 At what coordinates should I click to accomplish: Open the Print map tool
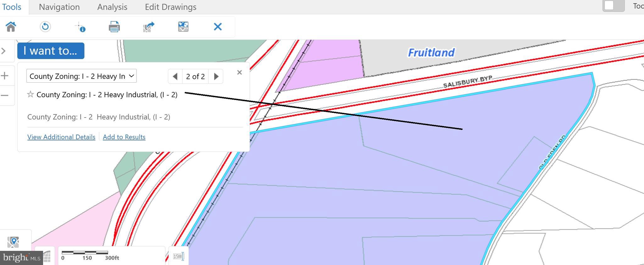pos(114,27)
